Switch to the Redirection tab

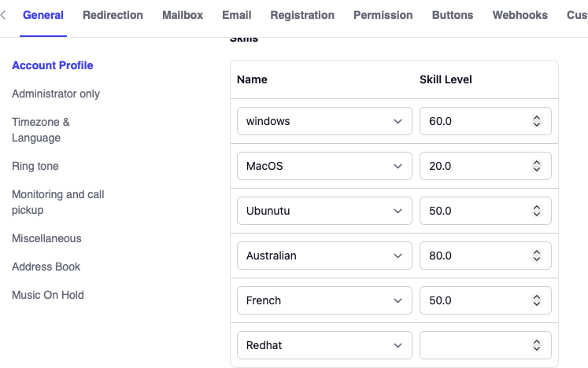113,15
